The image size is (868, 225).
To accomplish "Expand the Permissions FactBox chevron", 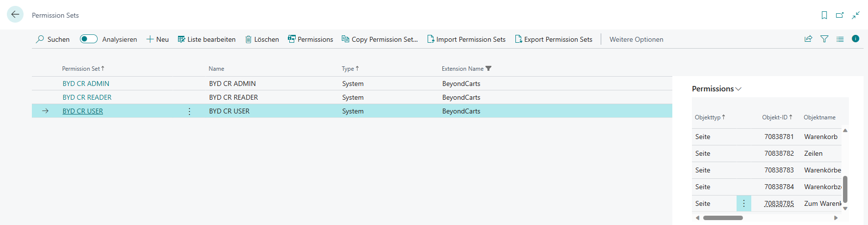I will (739, 89).
